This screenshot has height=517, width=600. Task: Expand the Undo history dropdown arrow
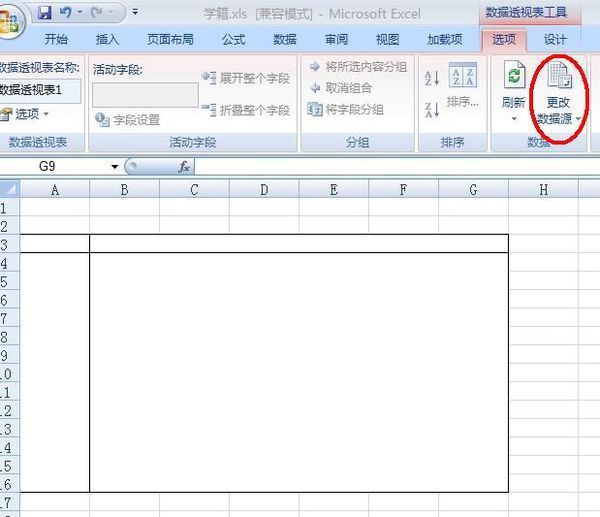[80, 12]
